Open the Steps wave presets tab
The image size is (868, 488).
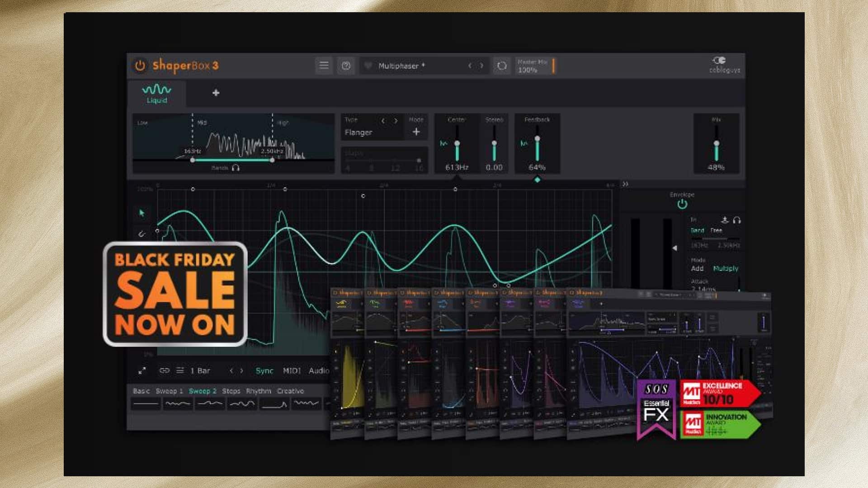pyautogui.click(x=231, y=391)
